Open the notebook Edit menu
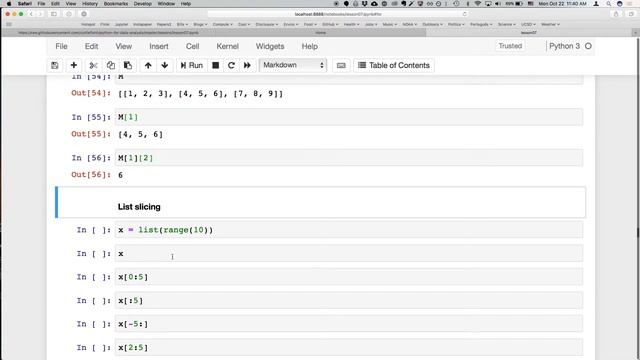This screenshot has height=360, width=640. click(91, 47)
